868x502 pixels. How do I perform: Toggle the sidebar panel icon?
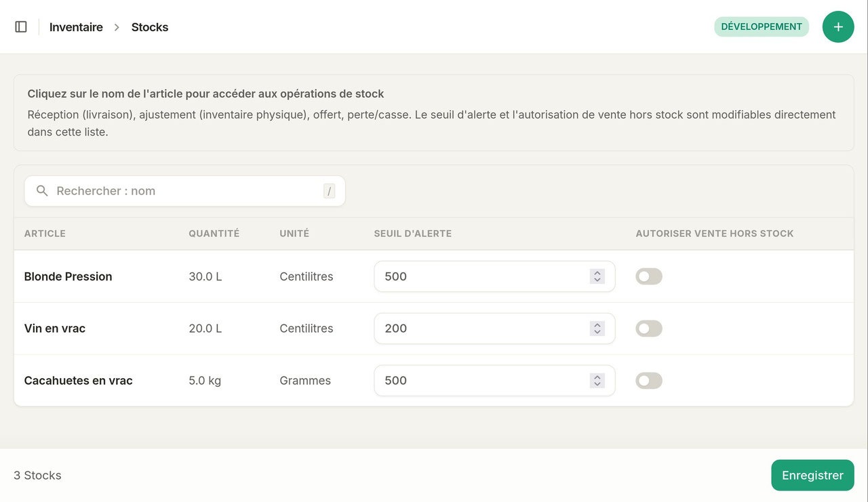pyautogui.click(x=21, y=26)
